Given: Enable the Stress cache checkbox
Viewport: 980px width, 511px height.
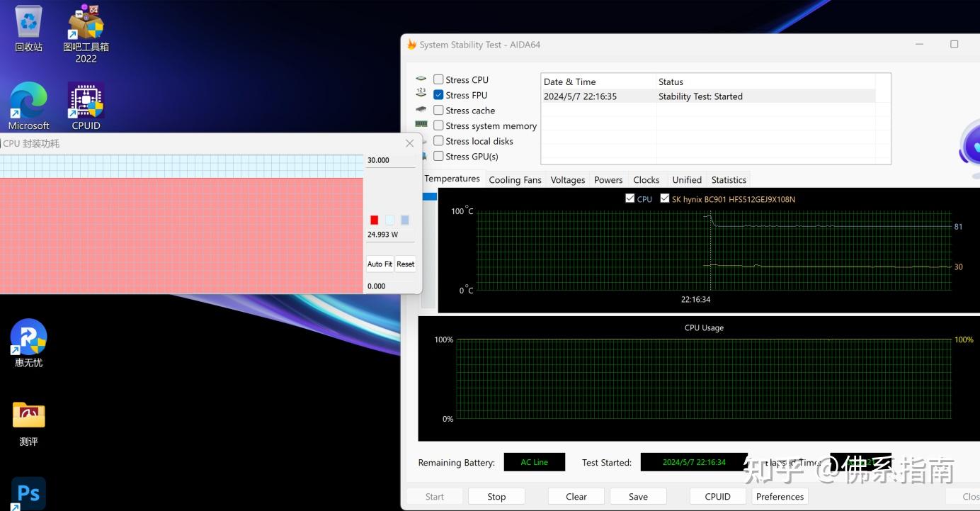Looking at the screenshot, I should tap(438, 110).
